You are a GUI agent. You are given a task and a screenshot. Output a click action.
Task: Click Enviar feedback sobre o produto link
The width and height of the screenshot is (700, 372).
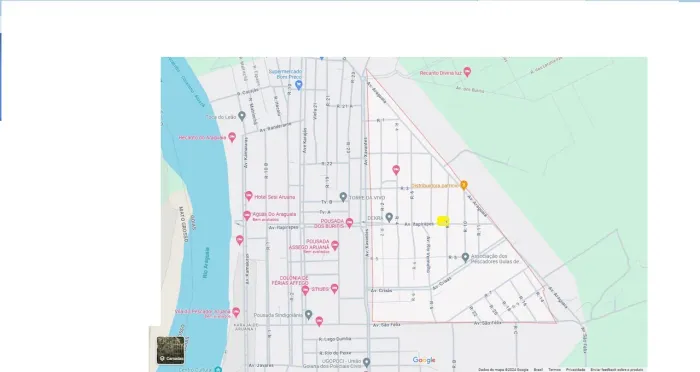pos(617,370)
